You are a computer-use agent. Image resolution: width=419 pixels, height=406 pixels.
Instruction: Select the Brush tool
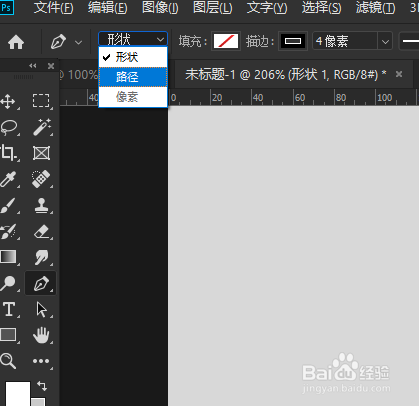click(x=8, y=205)
